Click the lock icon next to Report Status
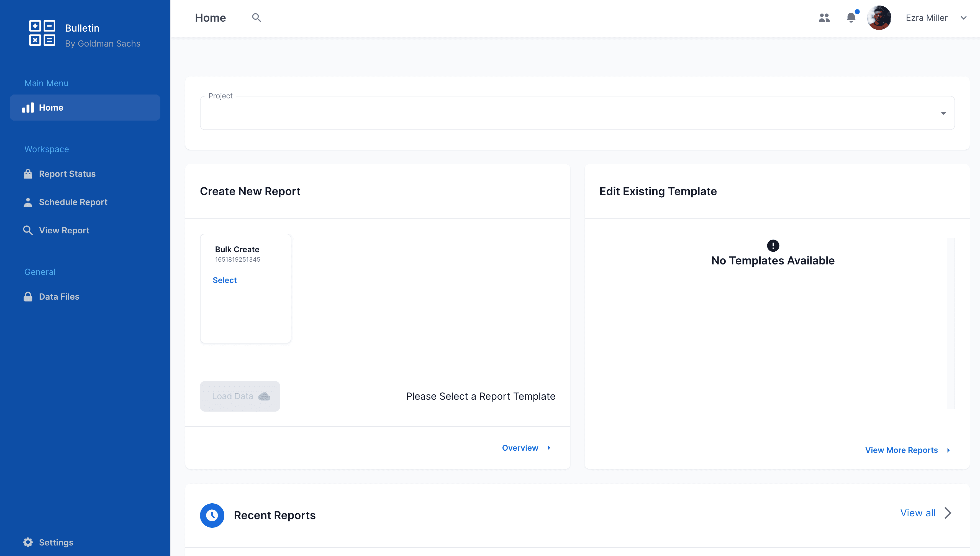Viewport: 980px width, 556px height. point(28,174)
